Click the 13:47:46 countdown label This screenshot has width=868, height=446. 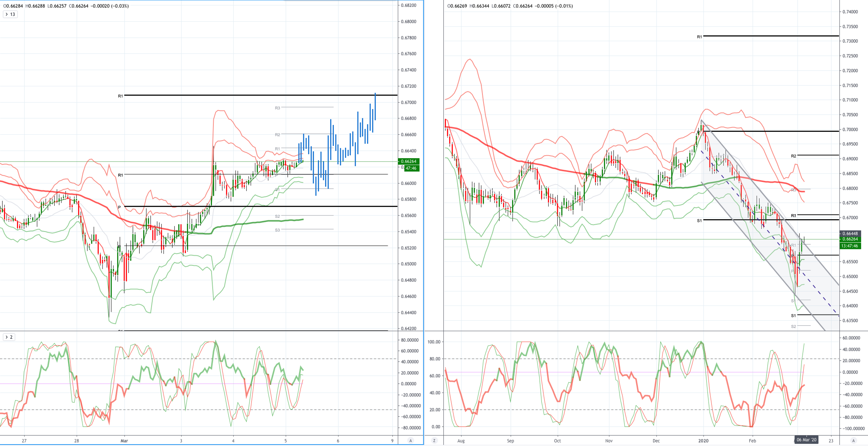pos(850,246)
